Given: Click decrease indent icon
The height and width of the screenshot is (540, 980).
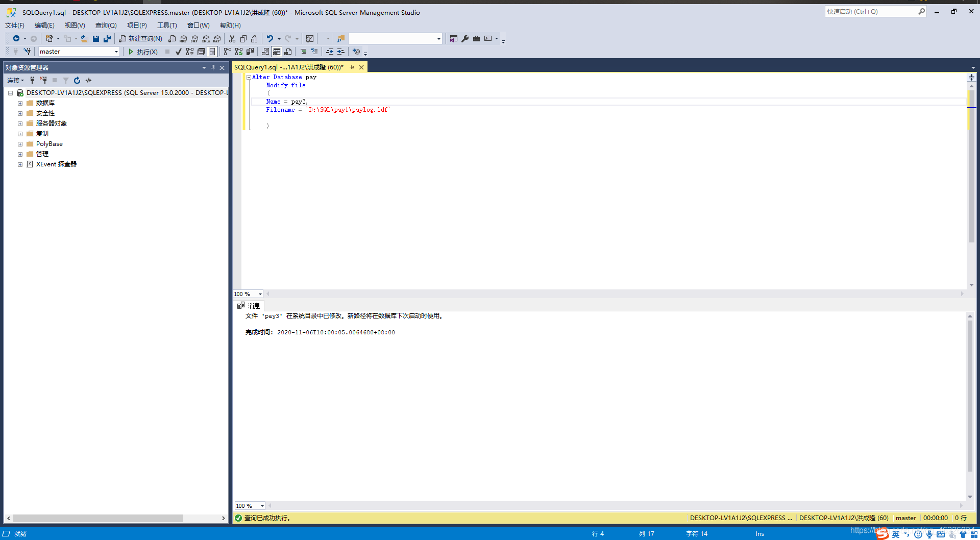Looking at the screenshot, I should pyautogui.click(x=330, y=52).
